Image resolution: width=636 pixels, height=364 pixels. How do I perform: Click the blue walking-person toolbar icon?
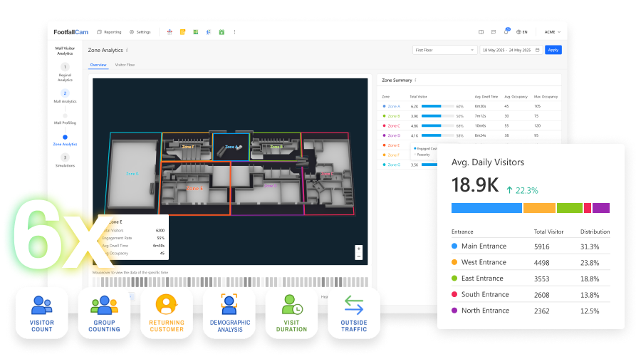tap(209, 32)
